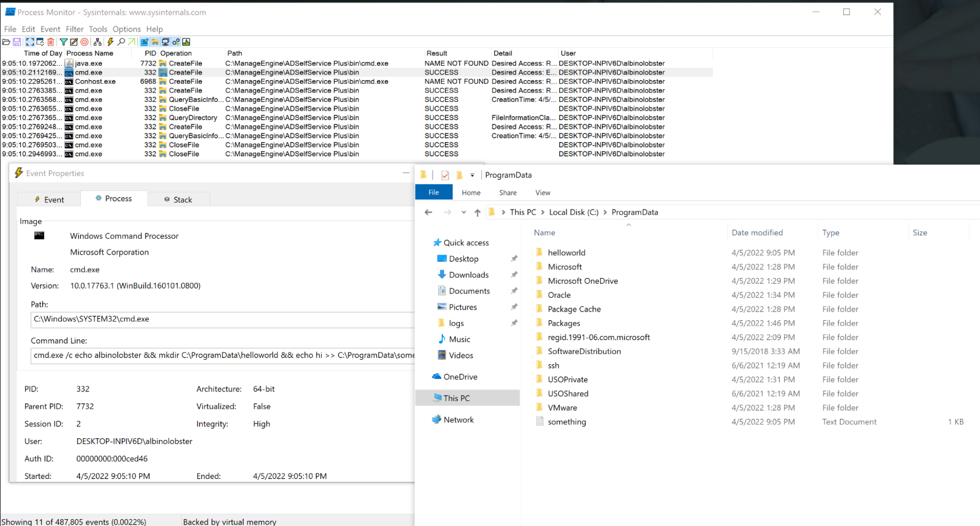Expand the Quick Access Toolbar dropdown arrow
The width and height of the screenshot is (980, 526).
(x=472, y=175)
